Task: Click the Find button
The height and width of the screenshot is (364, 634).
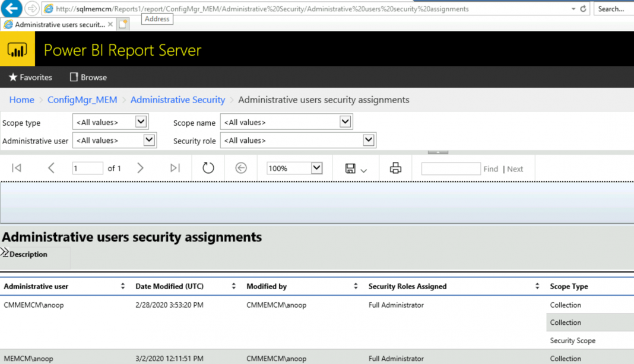Action: coord(490,168)
